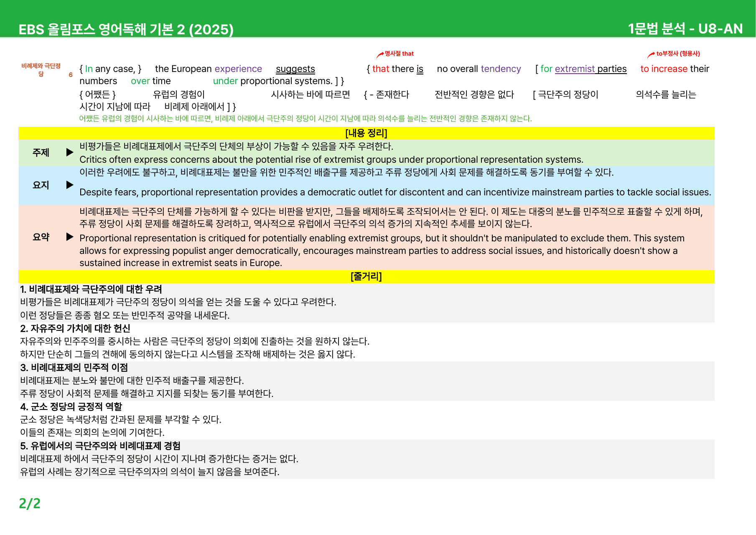756x535 pixels.
Task: Click the line starting '하지만 단순히 그들의 견해에'
Action: pos(188,354)
